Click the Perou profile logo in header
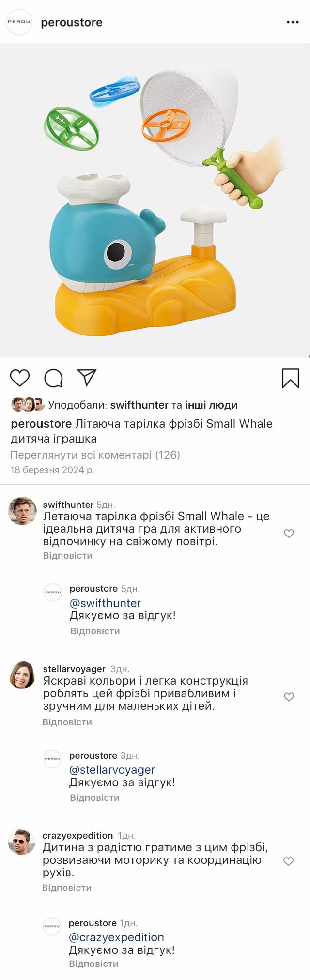 [x=19, y=22]
